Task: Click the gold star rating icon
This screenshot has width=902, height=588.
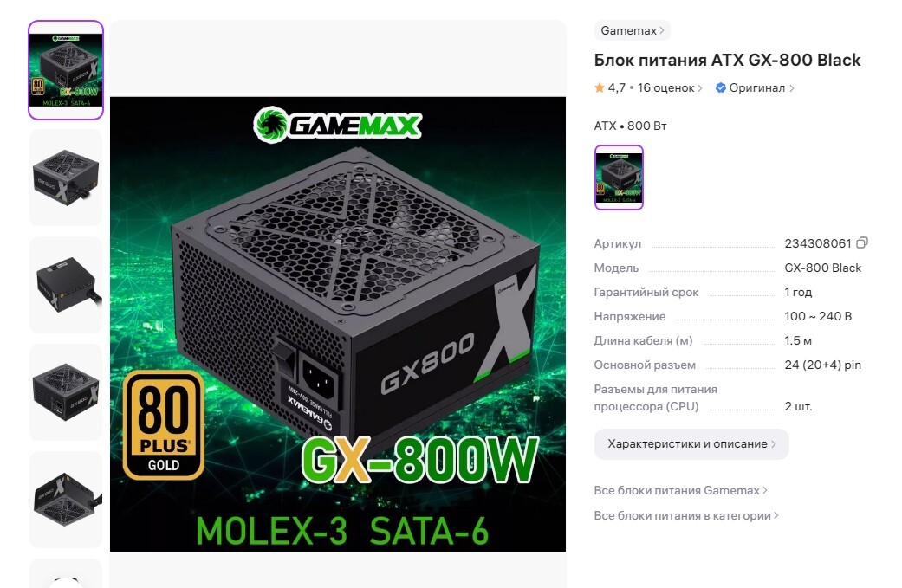Action: pyautogui.click(x=600, y=88)
